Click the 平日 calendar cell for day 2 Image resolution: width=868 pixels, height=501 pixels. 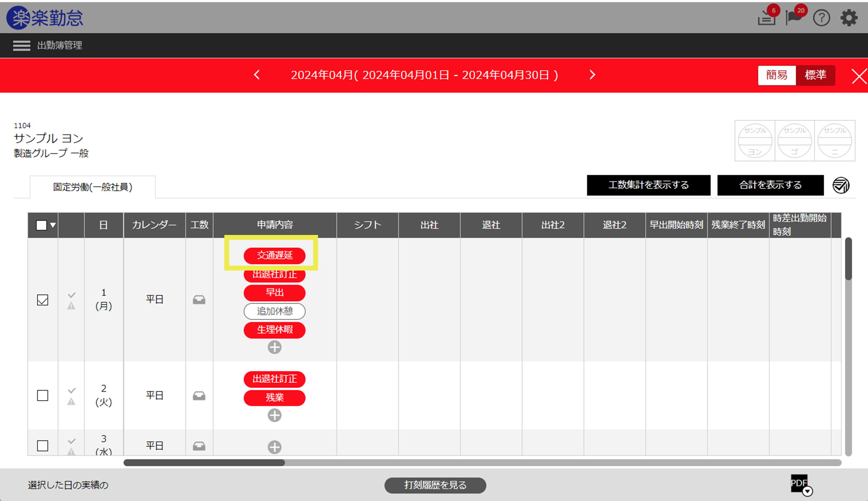click(155, 396)
